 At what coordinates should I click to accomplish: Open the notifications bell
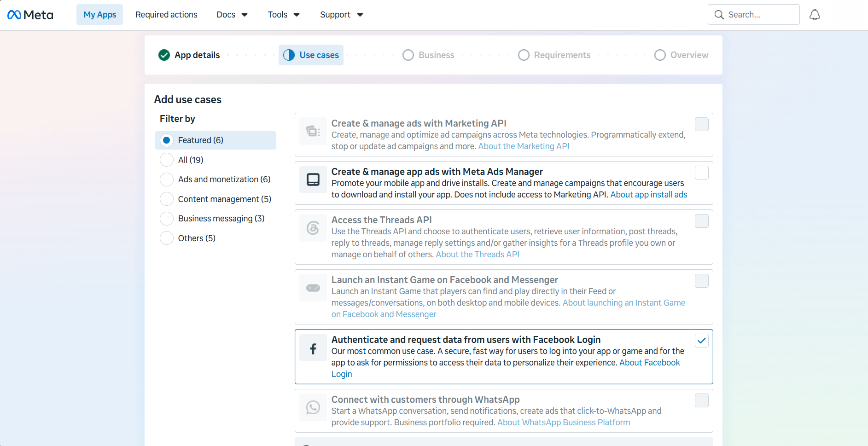coord(815,15)
